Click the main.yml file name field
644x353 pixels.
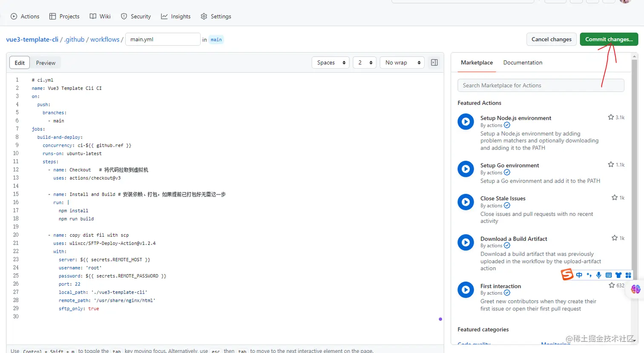(163, 39)
